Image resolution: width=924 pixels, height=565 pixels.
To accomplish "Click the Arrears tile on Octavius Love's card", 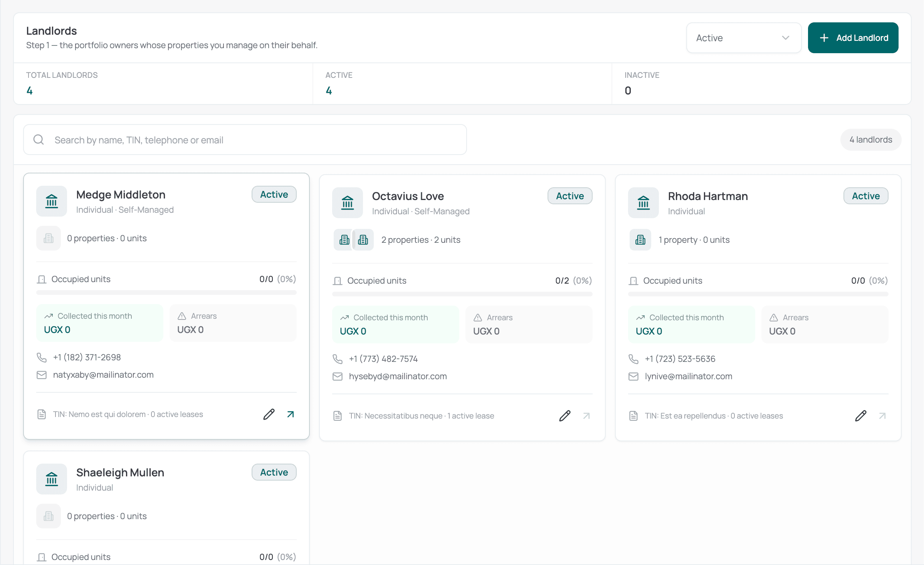I will [529, 325].
